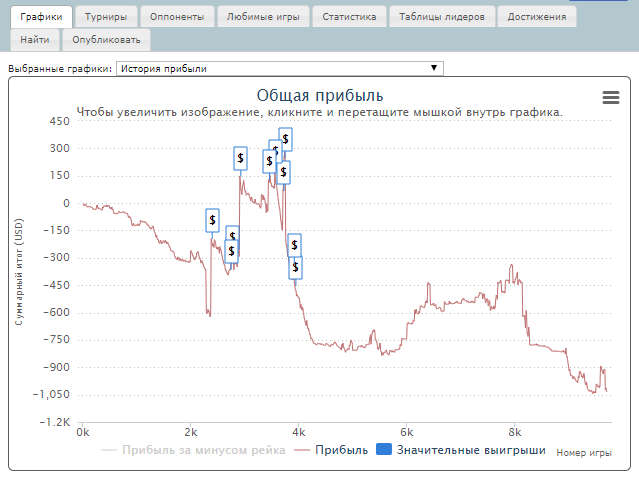Click the Суммарный итог (USD) axis title
This screenshot has height=479, width=639.
[19, 272]
